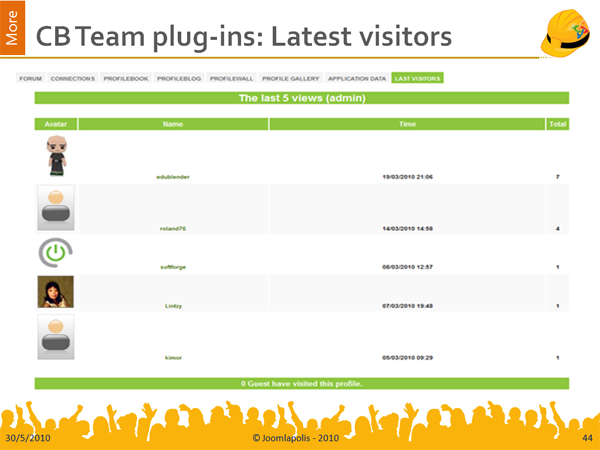Click the slide title 'CB Team plug-ins: Latest visitors'
Viewport: 600px width, 450px height.
click(244, 37)
